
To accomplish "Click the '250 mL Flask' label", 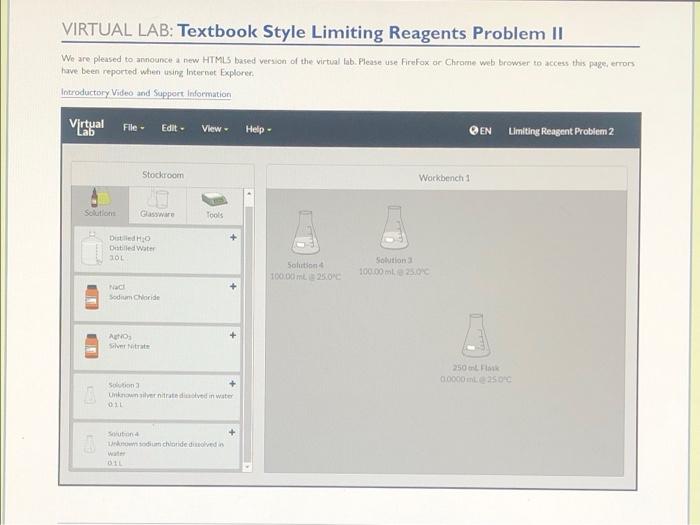I will click(x=476, y=368).
